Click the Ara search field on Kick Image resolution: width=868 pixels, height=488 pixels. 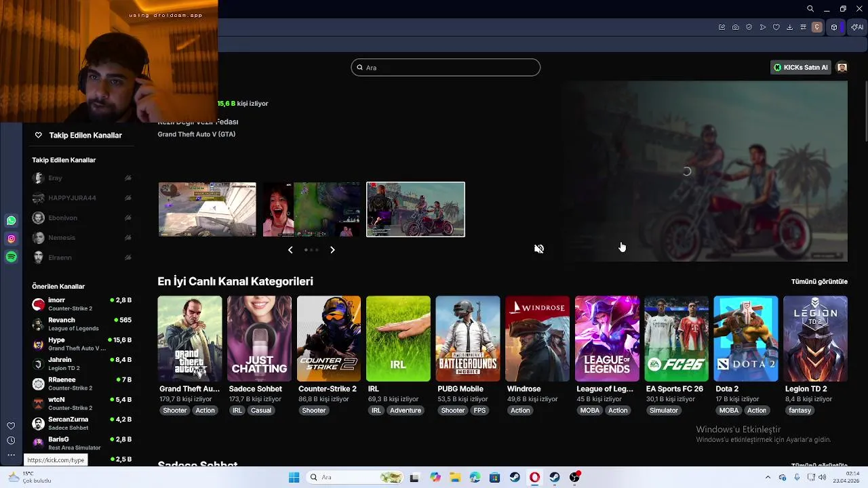point(446,67)
